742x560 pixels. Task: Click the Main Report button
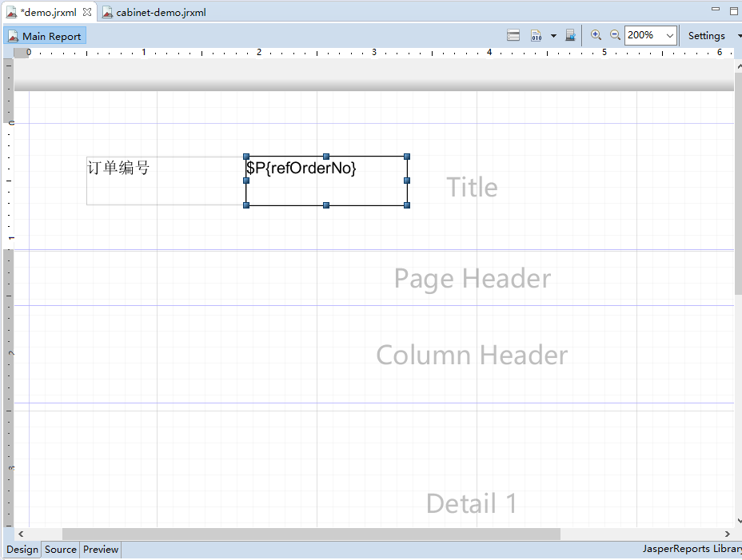(45, 36)
